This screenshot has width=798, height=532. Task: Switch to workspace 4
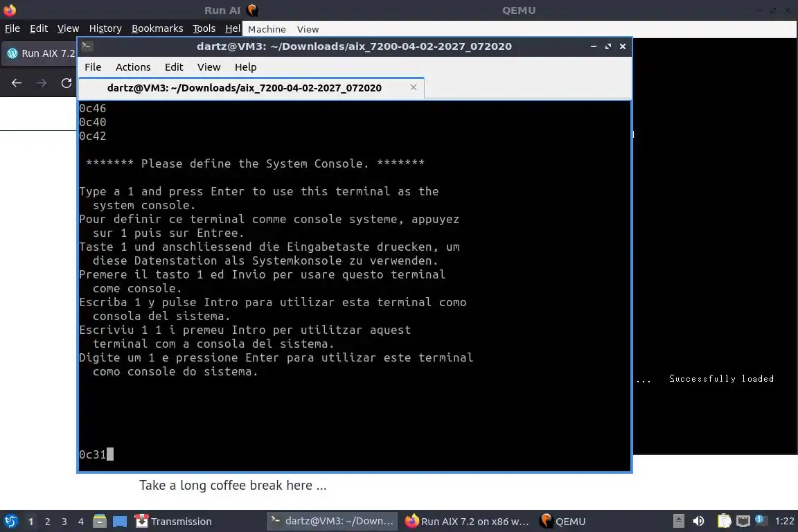point(80,522)
